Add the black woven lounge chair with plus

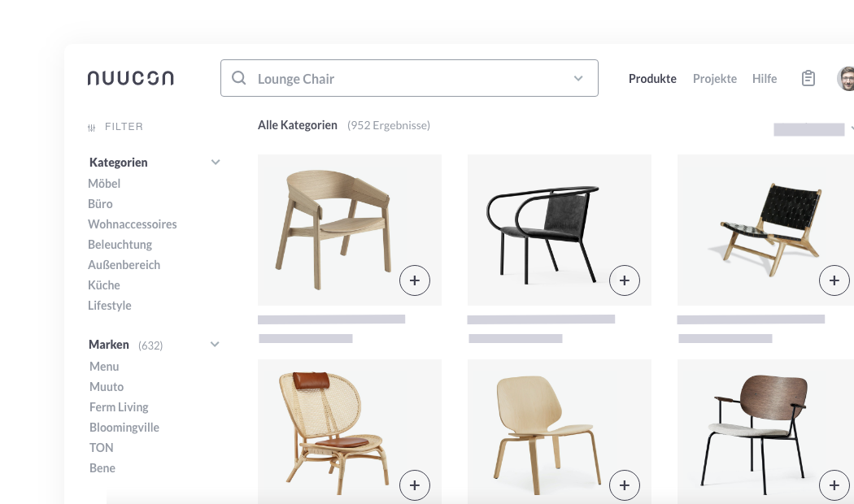(x=834, y=280)
